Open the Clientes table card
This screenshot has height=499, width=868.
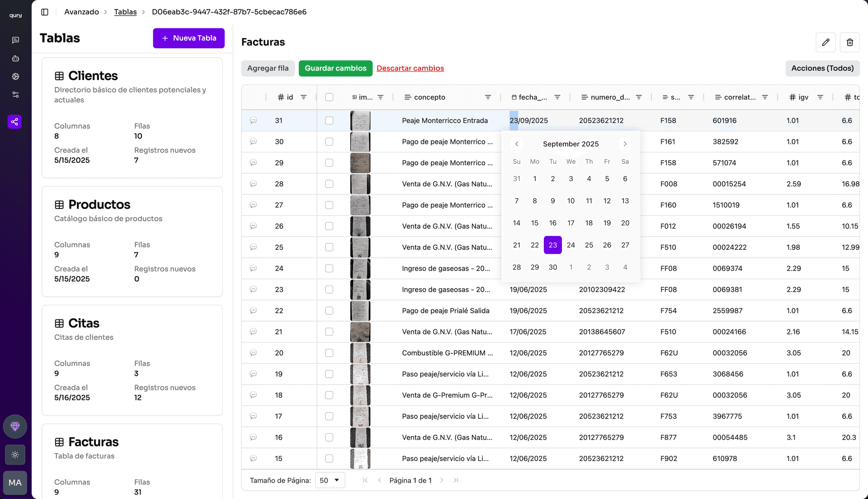[132, 118]
